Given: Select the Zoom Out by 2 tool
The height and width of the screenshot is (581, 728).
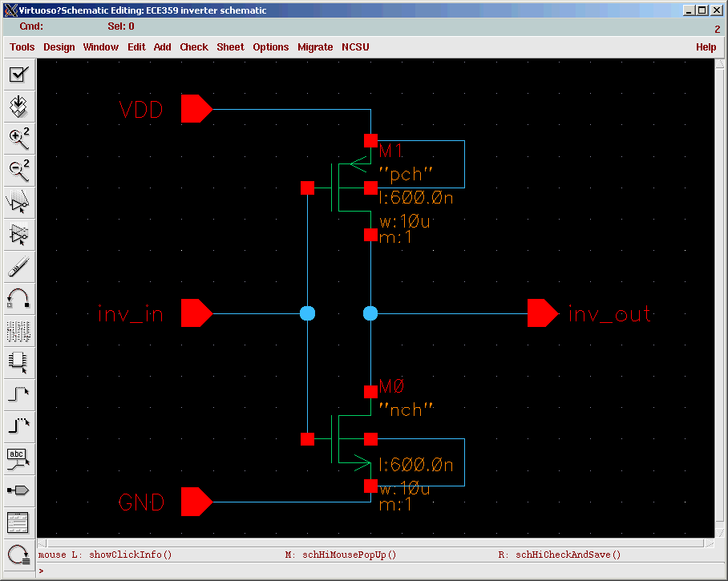Looking at the screenshot, I should (x=18, y=171).
